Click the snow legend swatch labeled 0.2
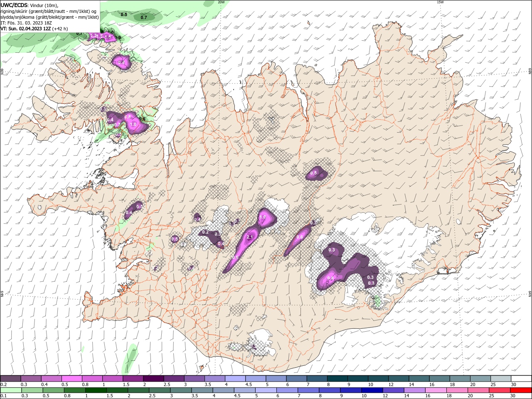 point(10,379)
